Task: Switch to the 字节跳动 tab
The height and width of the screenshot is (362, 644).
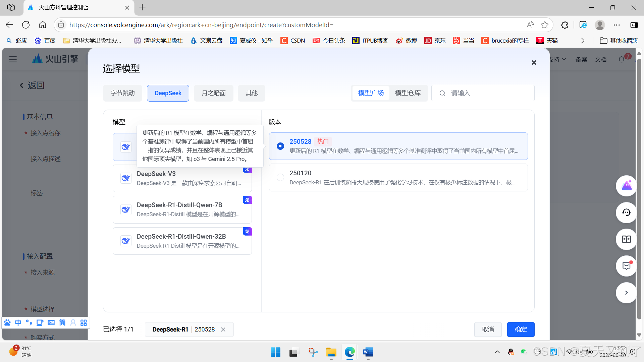Action: (122, 93)
